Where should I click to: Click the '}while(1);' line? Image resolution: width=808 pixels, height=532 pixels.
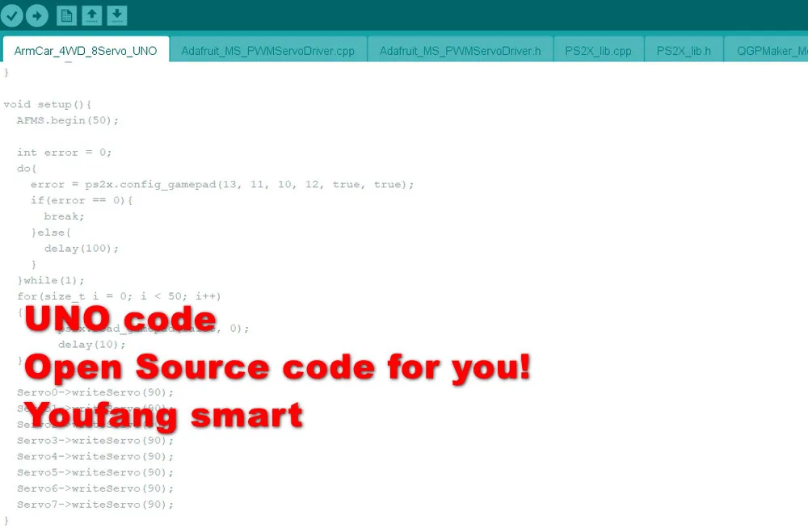point(50,280)
